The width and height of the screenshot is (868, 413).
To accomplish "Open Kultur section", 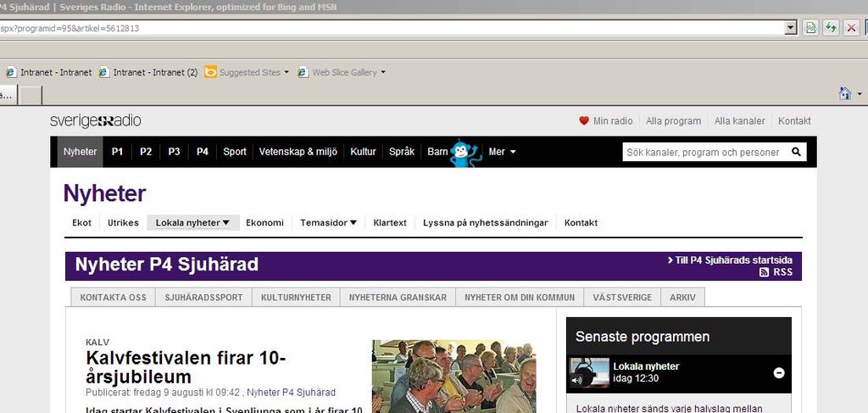I will tap(363, 152).
